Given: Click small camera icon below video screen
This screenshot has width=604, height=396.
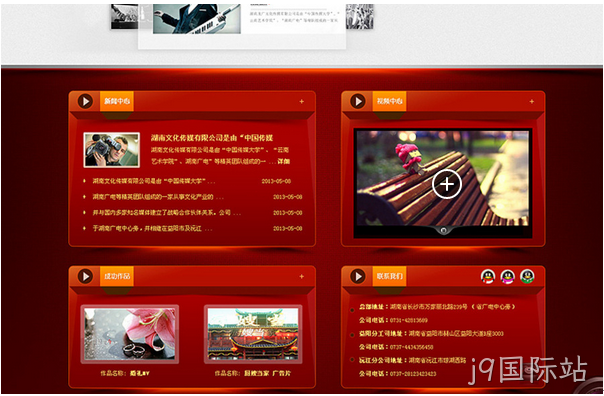Looking at the screenshot, I should [443, 230].
